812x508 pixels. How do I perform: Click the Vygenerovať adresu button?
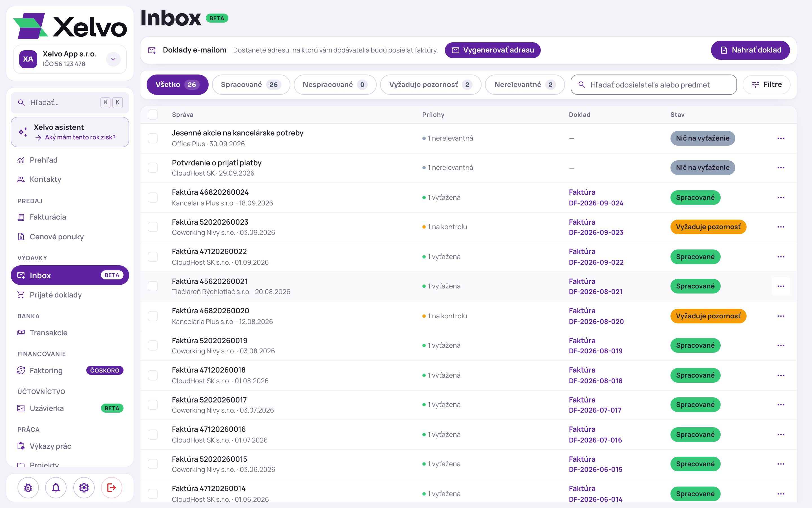493,50
